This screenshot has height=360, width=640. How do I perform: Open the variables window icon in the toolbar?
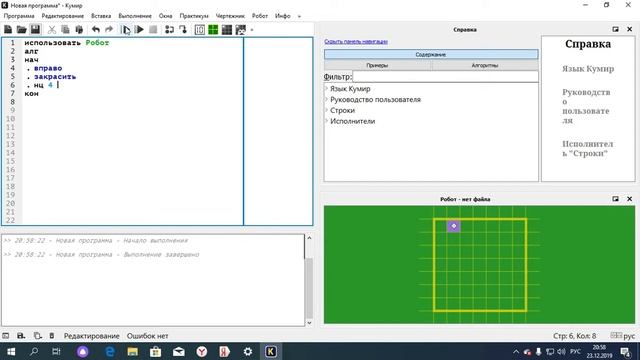click(x=200, y=29)
